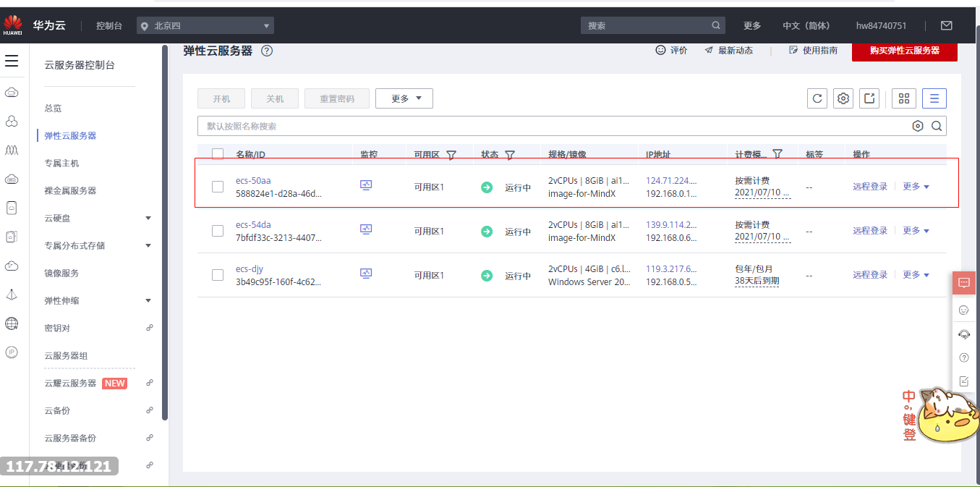Image resolution: width=980 pixels, height=487 pixels.
Task: Open 总览 in the sidebar
Action: 53,108
